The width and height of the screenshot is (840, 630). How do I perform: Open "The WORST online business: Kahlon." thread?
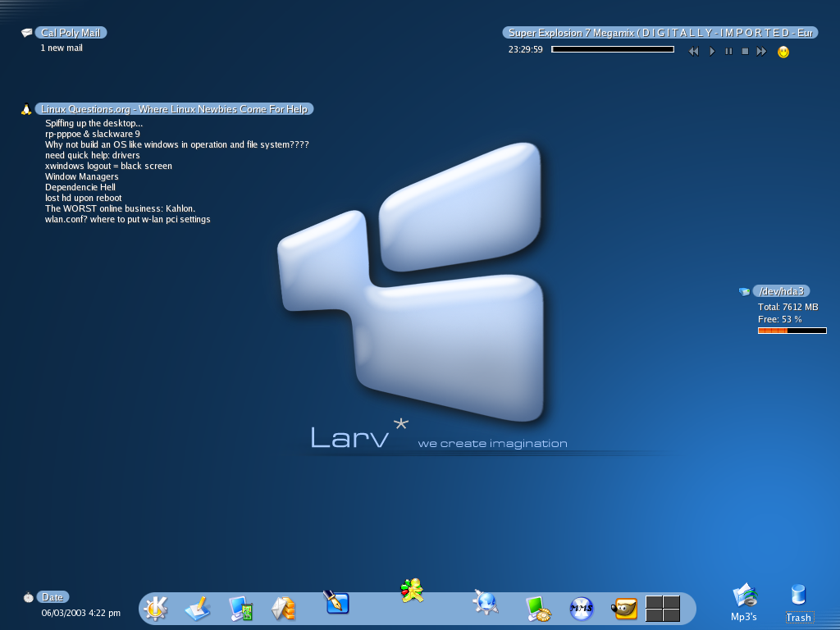click(x=120, y=209)
